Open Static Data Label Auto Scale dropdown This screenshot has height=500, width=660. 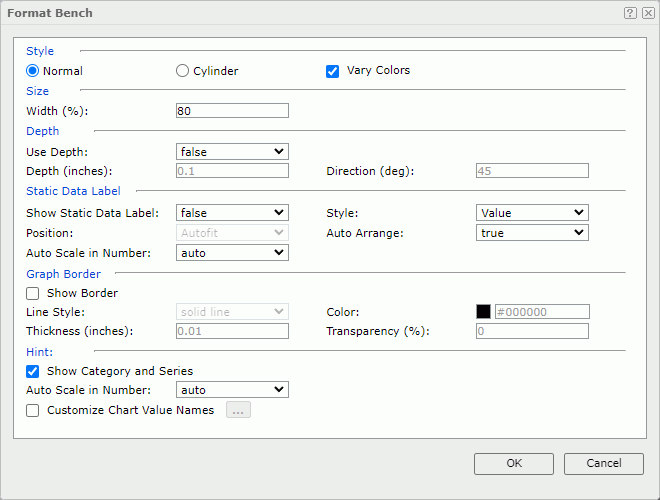click(232, 253)
